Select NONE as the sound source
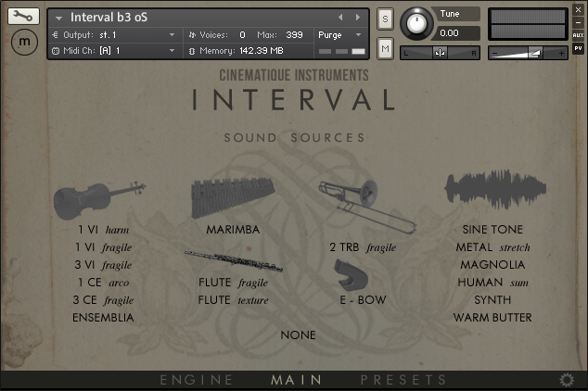 (x=298, y=334)
